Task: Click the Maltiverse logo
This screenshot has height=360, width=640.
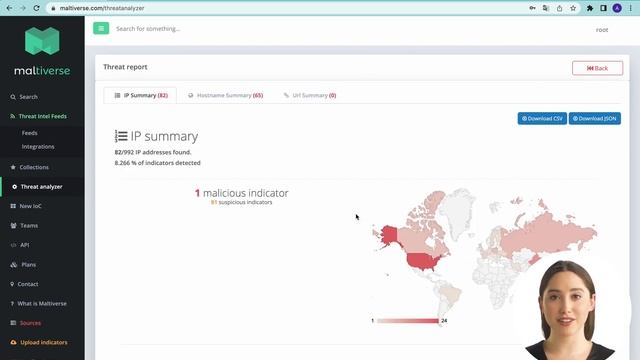Action: (42, 51)
